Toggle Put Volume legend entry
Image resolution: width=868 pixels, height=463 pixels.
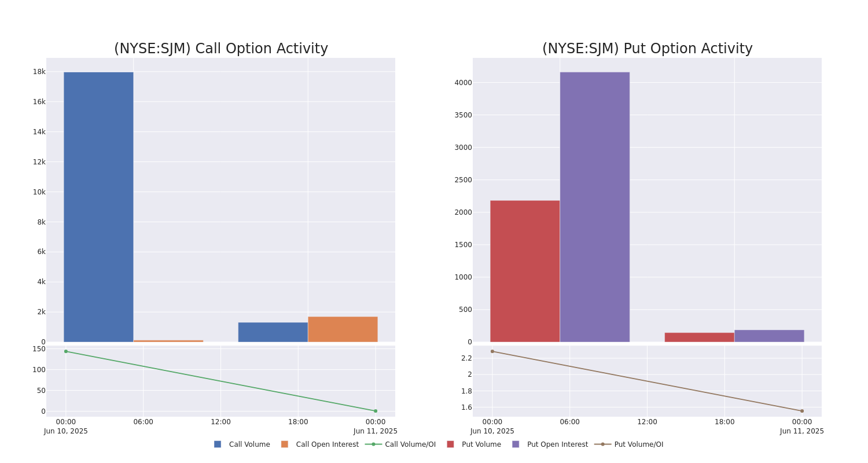pos(474,444)
